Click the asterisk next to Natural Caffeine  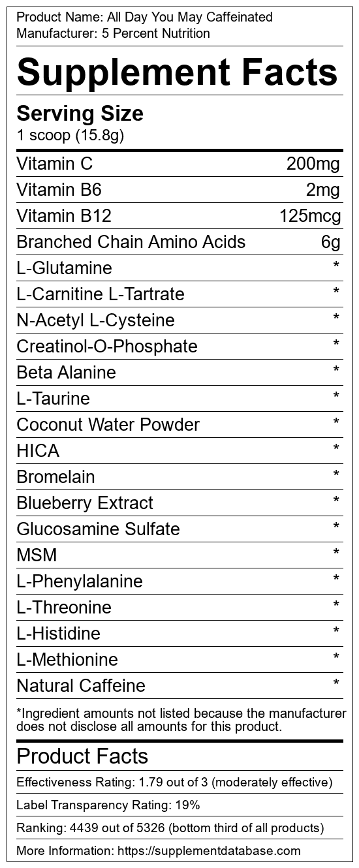[x=336, y=684]
